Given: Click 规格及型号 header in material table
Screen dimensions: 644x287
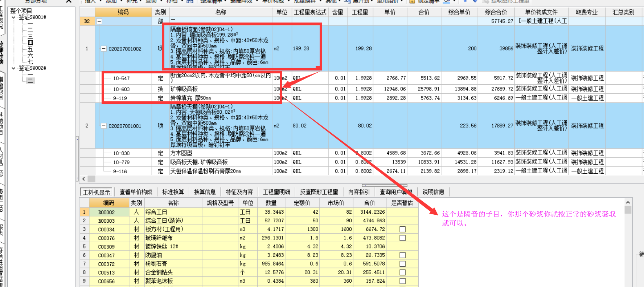Looking at the screenshot, I should click(x=220, y=203).
